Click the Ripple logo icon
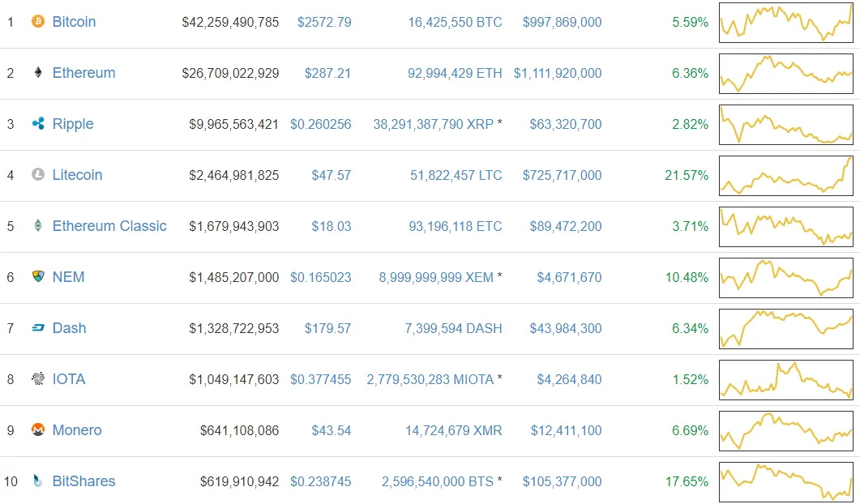Image resolution: width=860 pixels, height=504 pixels. pos(38,123)
